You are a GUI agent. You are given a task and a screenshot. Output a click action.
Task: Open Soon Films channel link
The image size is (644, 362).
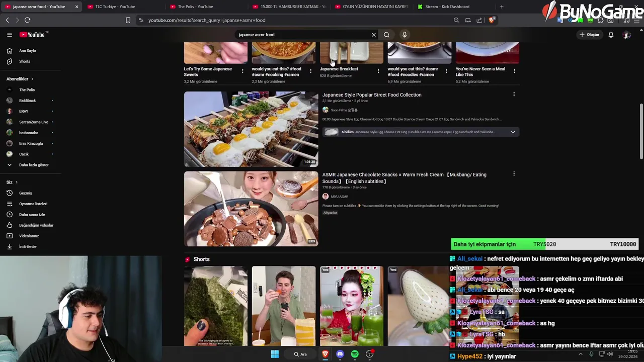pyautogui.click(x=344, y=110)
